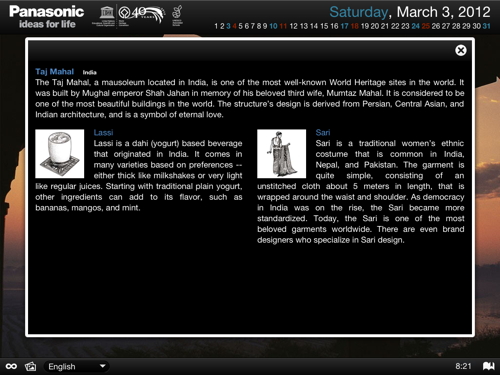Click the World Heritage 40 years logo

click(x=141, y=16)
